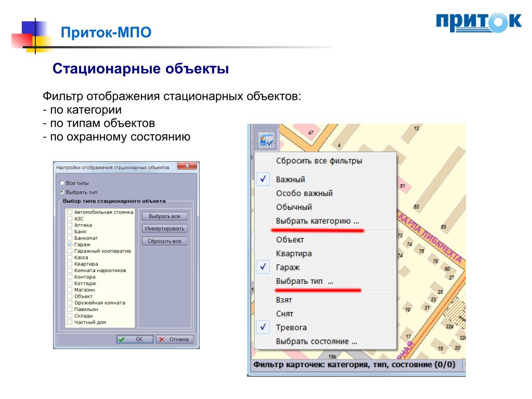
Task: Click building number 47 on the map
Action: [311, 133]
